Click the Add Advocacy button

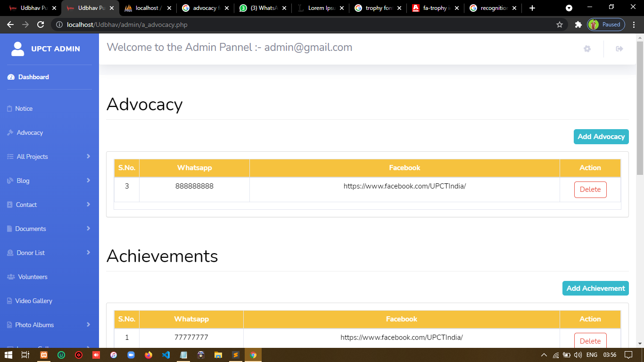click(601, 137)
